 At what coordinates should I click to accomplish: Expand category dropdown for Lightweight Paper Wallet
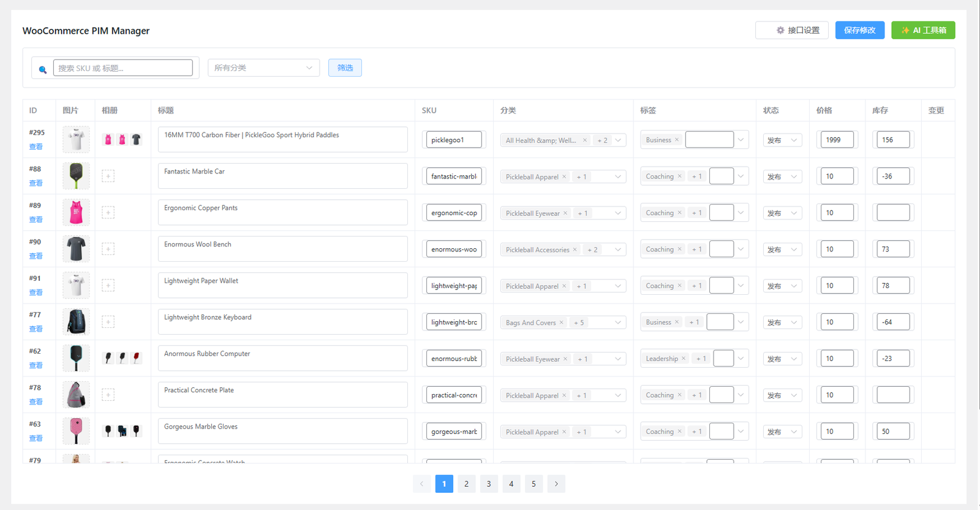coord(618,286)
